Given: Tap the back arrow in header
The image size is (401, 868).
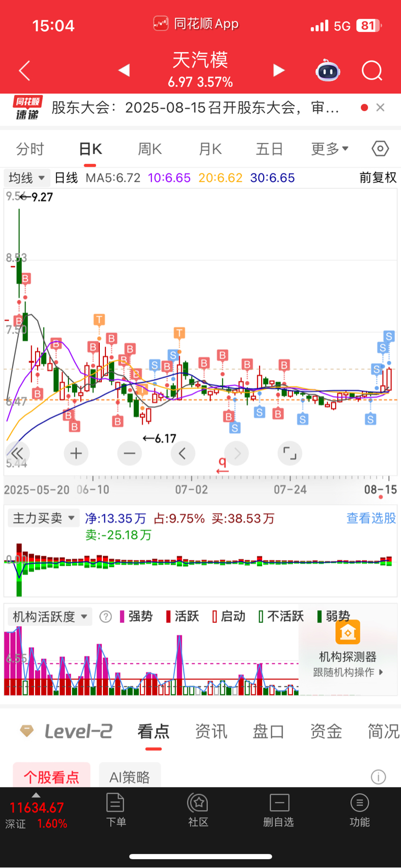Looking at the screenshot, I should click(25, 70).
